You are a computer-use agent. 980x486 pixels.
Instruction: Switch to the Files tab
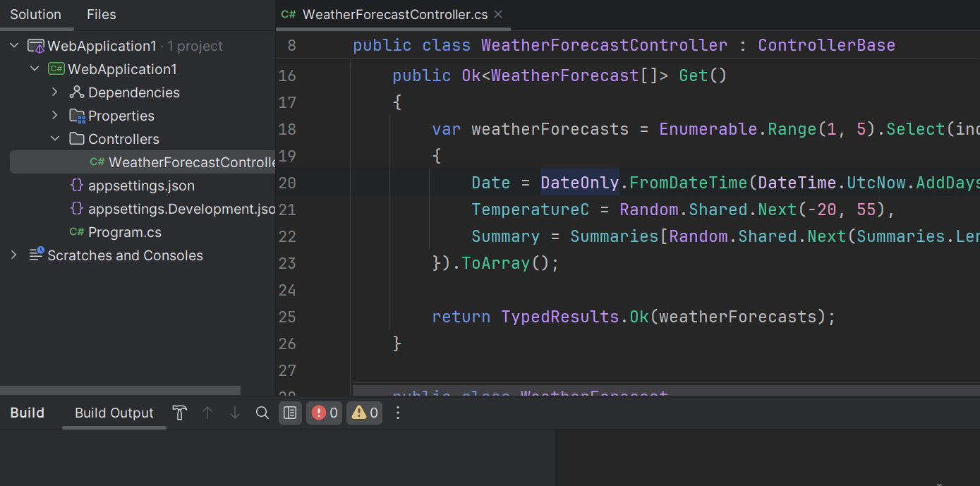(101, 14)
